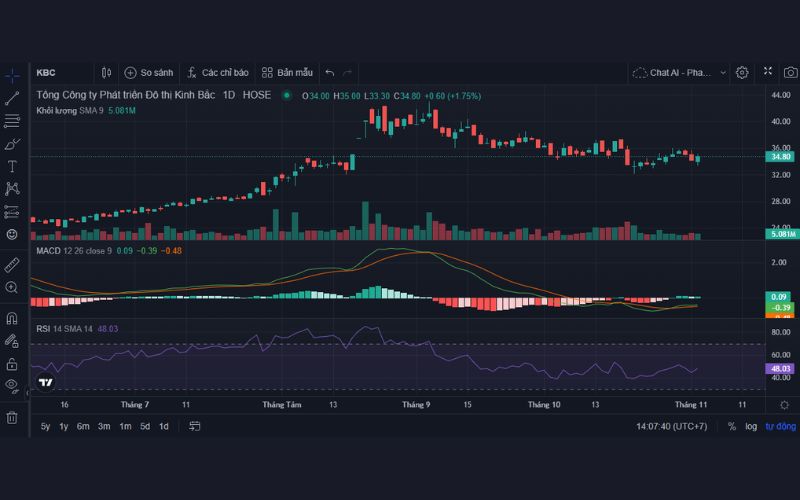Open chart settings gear icon
Screen dimensions: 800x500
742,72
